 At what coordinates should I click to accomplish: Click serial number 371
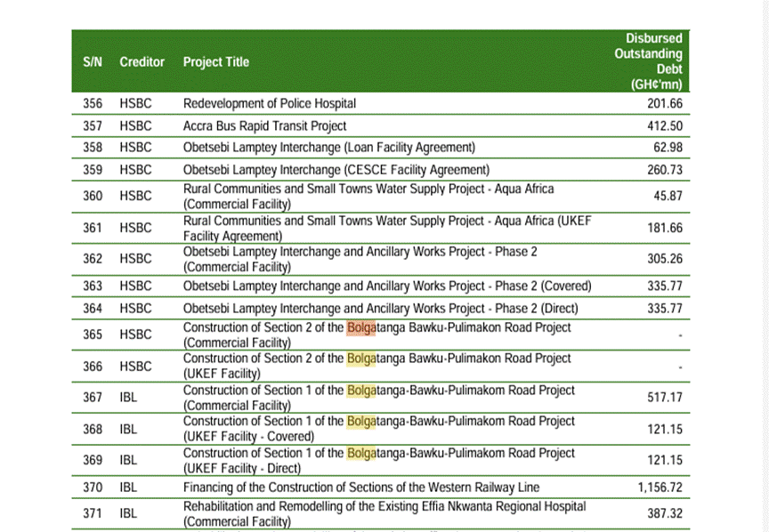pyautogui.click(x=93, y=513)
